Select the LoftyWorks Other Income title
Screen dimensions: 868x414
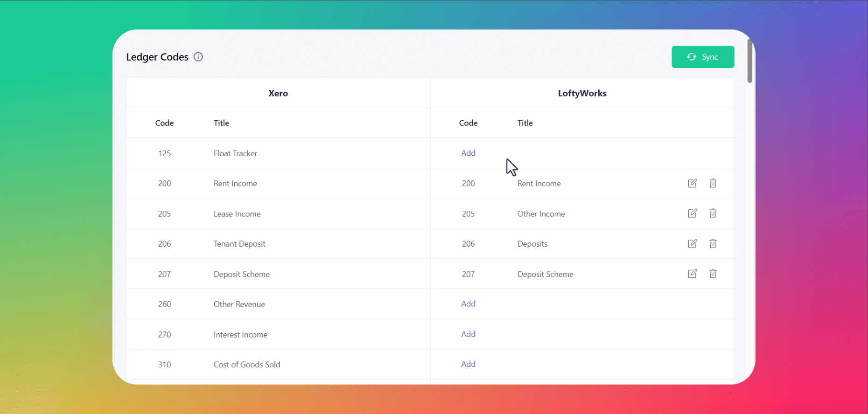(x=541, y=214)
